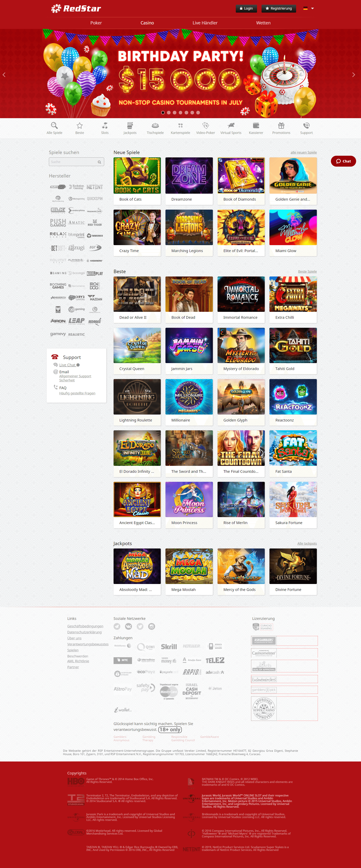
Task: Click the Virtual Sports horse icon
Action: (x=231, y=126)
